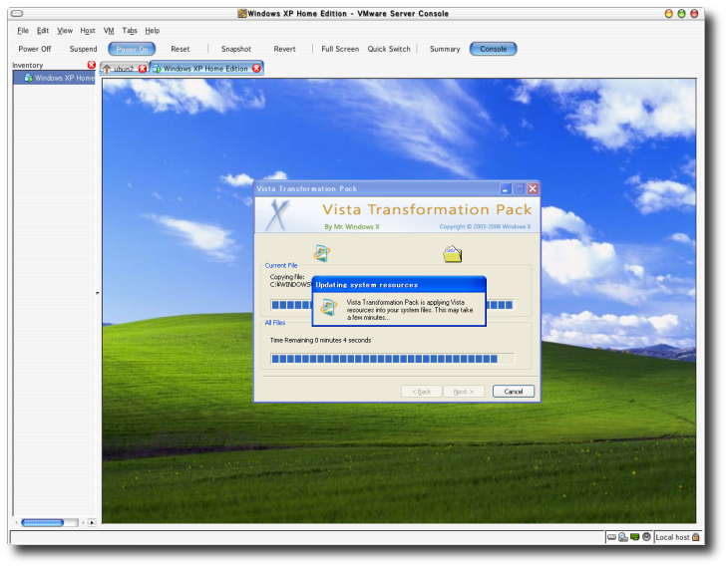The image size is (728, 568).
Task: Click the network adapter status icon
Action: 634,537
